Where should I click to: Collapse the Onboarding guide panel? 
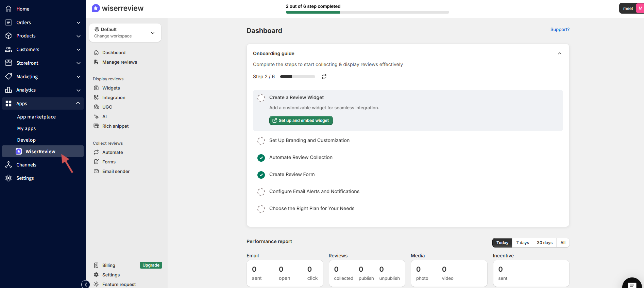(559, 53)
